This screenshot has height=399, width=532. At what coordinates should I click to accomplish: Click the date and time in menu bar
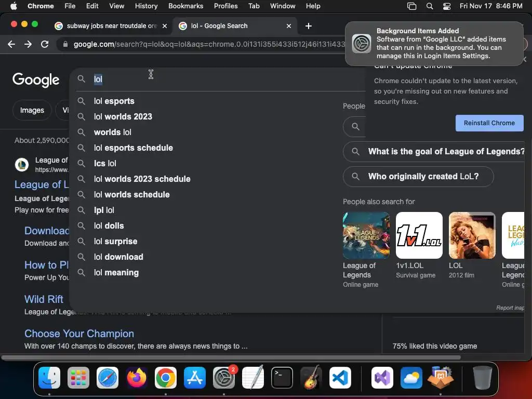pos(491,6)
